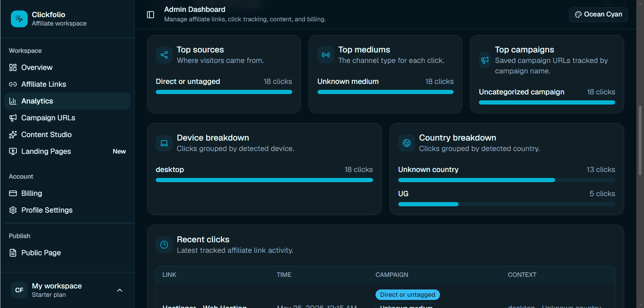Click the Admin Dashboard heading
Screen dimensions: 644x308
[x=195, y=9]
